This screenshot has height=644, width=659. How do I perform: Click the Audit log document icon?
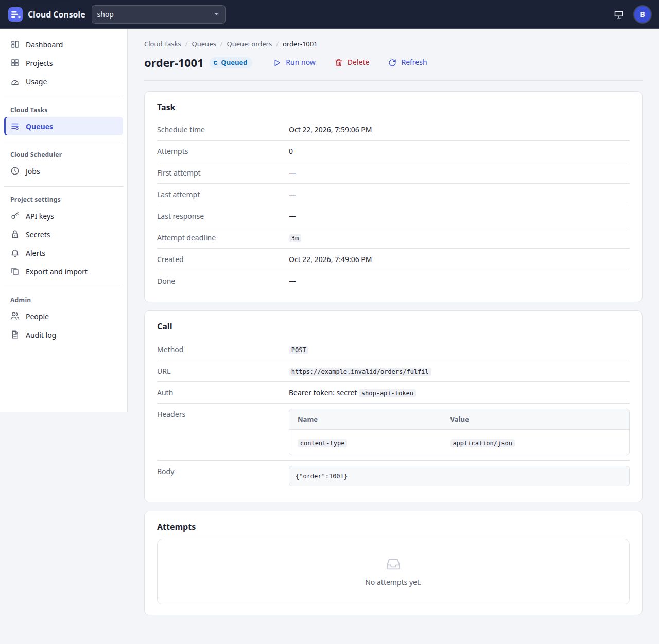pos(15,335)
